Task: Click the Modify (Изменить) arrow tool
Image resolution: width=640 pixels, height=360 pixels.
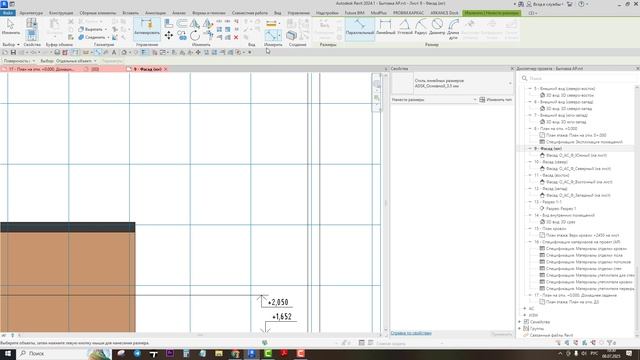Action: (x=11, y=27)
